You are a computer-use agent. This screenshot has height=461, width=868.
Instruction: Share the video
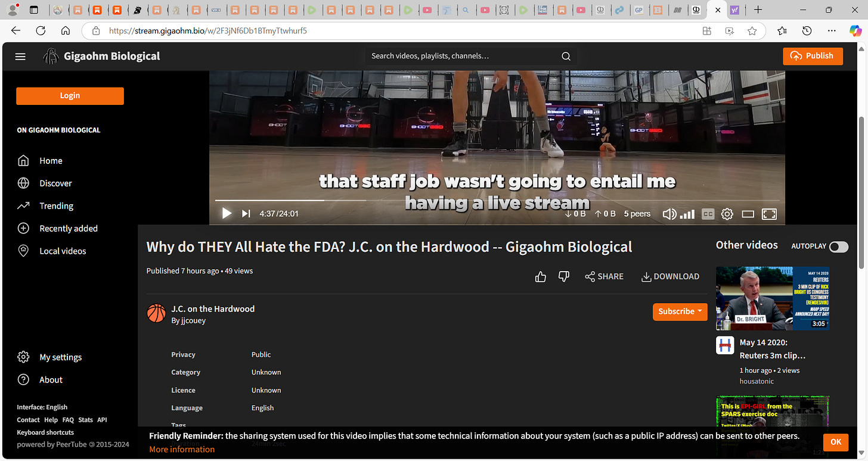[604, 276]
